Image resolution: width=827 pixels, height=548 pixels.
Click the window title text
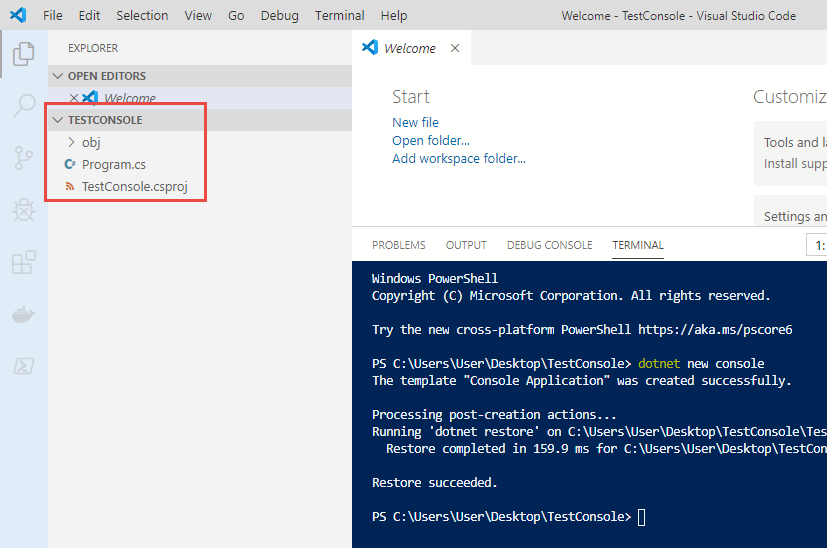[678, 16]
